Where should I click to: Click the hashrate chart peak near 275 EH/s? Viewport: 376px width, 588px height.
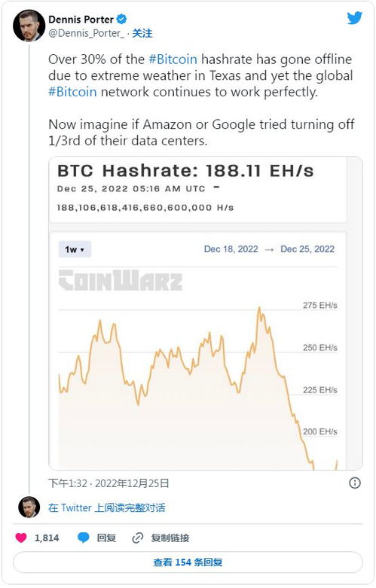259,309
